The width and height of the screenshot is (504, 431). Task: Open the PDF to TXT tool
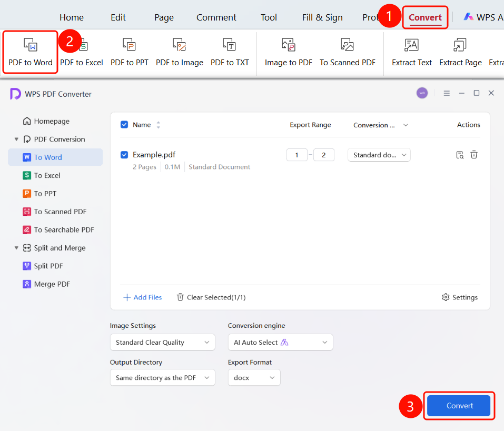(x=230, y=52)
